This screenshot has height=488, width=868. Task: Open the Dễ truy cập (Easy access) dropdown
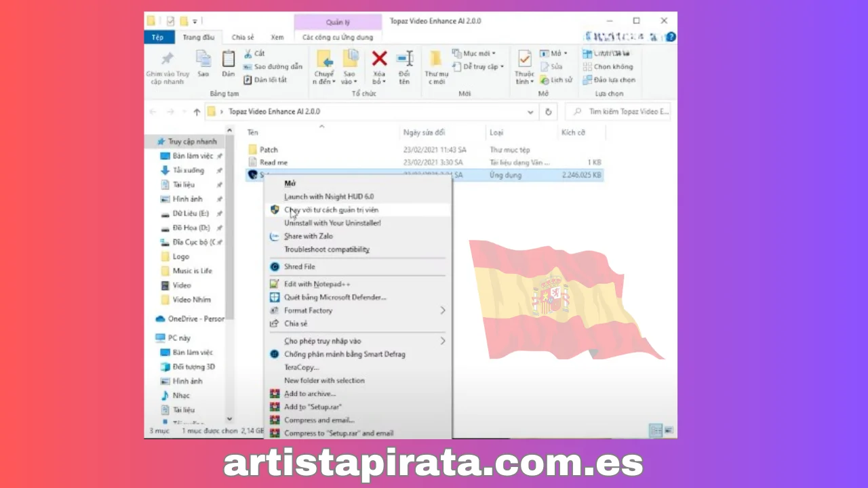pos(478,66)
